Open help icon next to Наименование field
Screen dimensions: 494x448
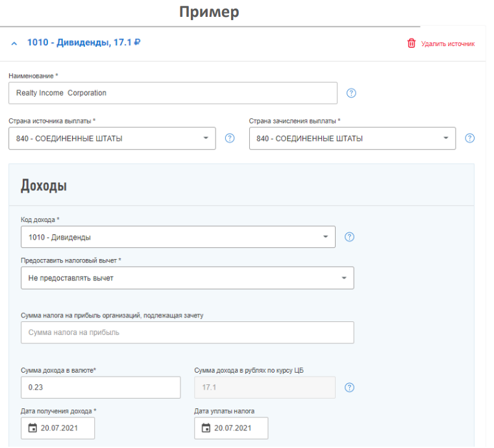point(351,93)
